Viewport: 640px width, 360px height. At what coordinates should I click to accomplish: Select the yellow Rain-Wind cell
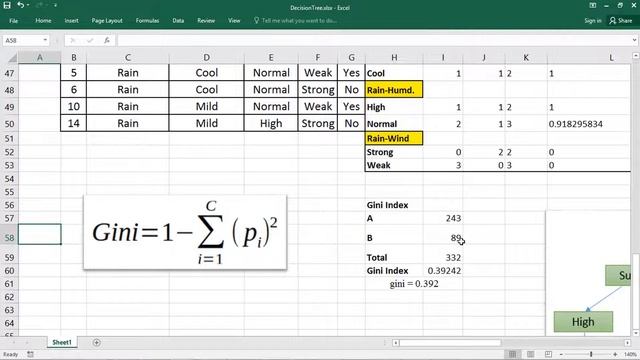pos(394,138)
